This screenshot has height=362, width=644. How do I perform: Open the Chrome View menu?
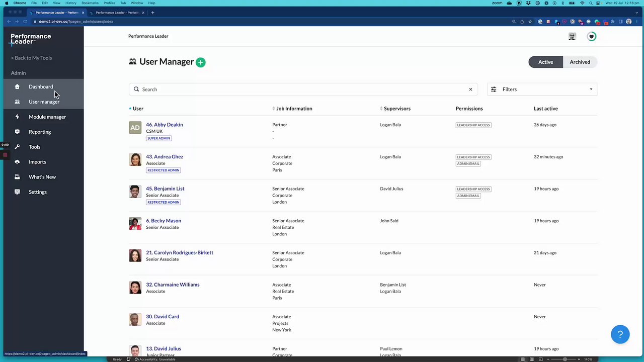pyautogui.click(x=56, y=3)
